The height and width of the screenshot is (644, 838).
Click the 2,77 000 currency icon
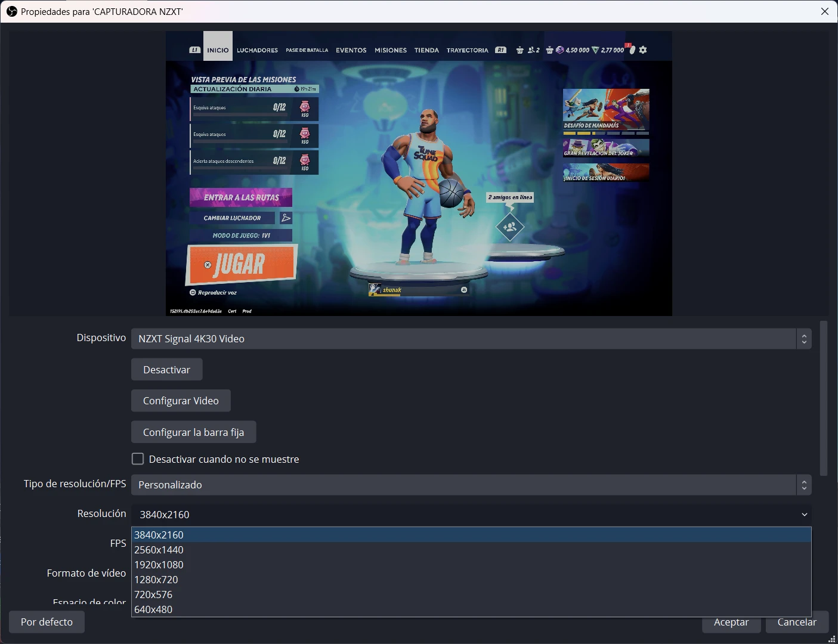click(595, 50)
